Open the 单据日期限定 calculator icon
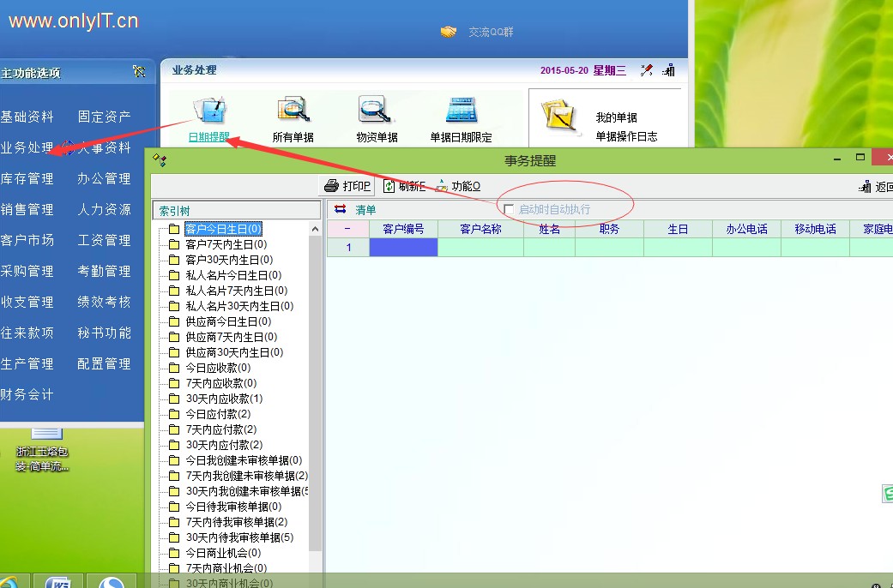The width and height of the screenshot is (893, 588). 461,111
